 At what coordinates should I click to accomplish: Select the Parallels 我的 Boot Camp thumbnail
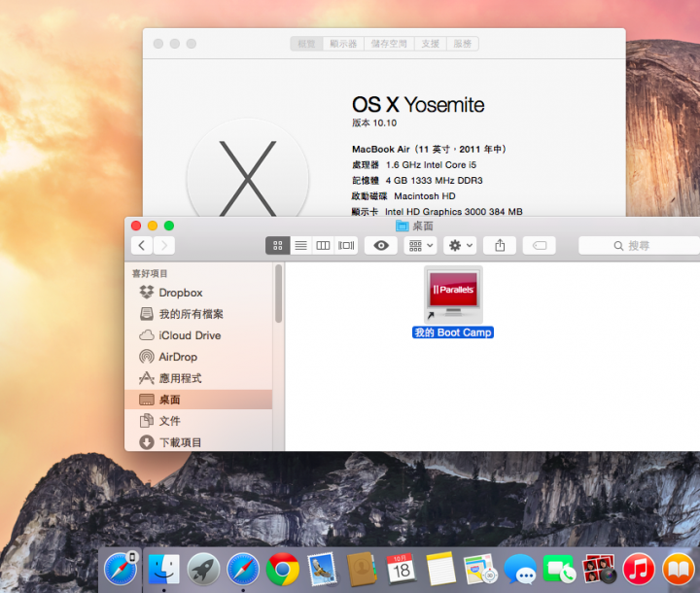coord(453,295)
